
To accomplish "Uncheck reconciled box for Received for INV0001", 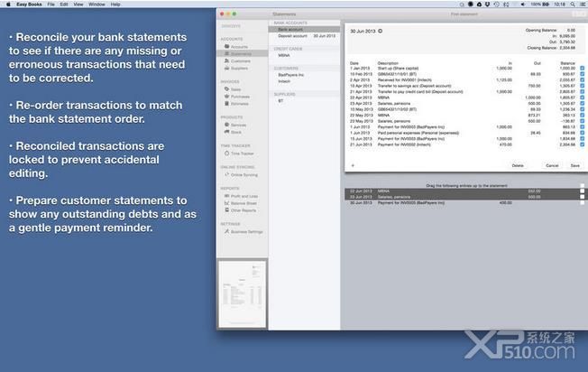I will click(582, 80).
